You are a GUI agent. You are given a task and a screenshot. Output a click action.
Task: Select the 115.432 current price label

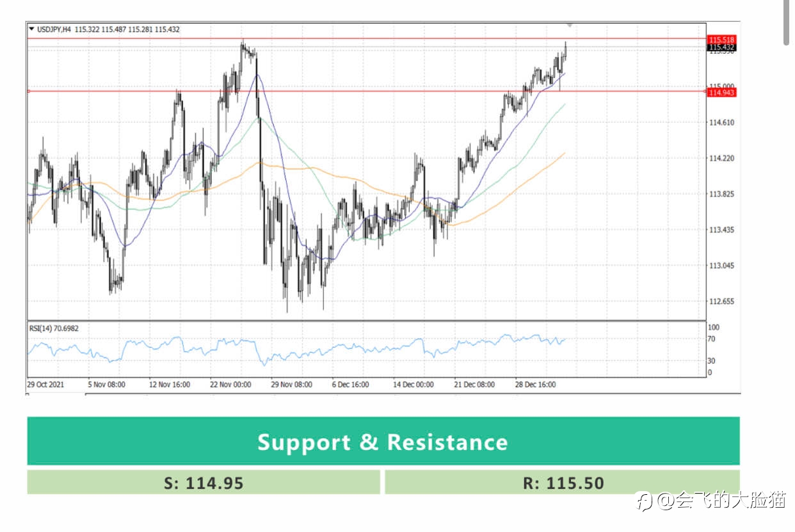[x=721, y=47]
